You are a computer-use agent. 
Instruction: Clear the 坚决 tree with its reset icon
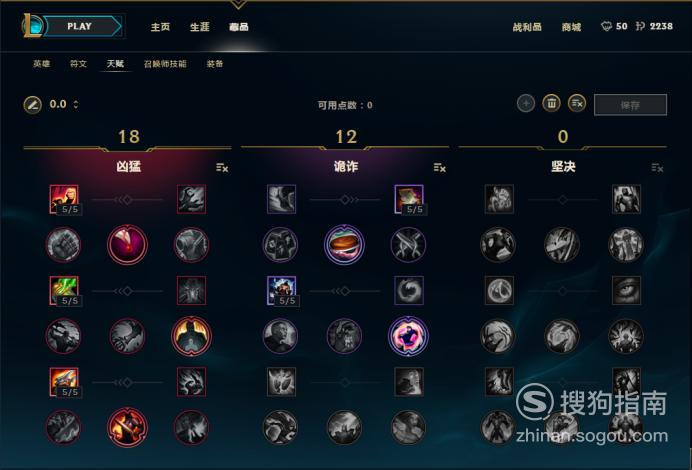tap(657, 168)
